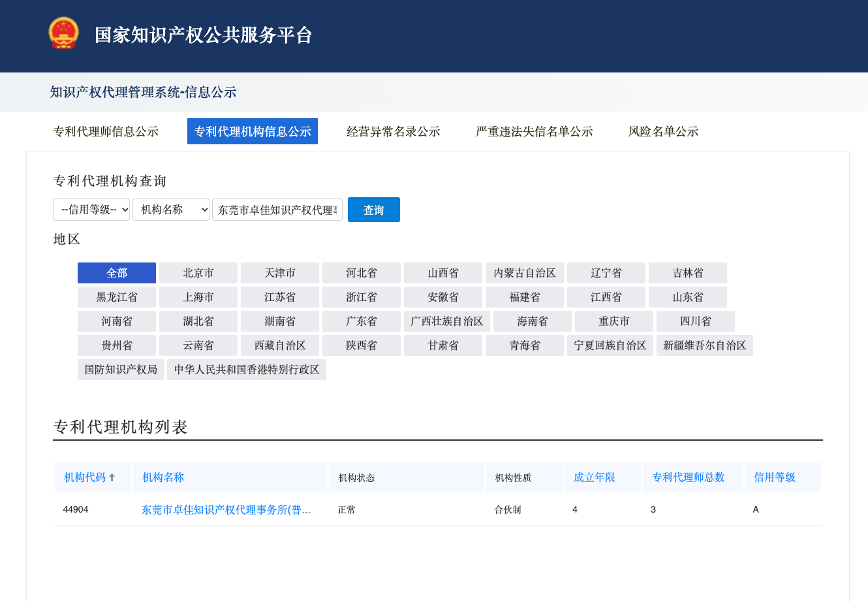
Task: Click the 正常 status cell
Action: pyautogui.click(x=347, y=510)
